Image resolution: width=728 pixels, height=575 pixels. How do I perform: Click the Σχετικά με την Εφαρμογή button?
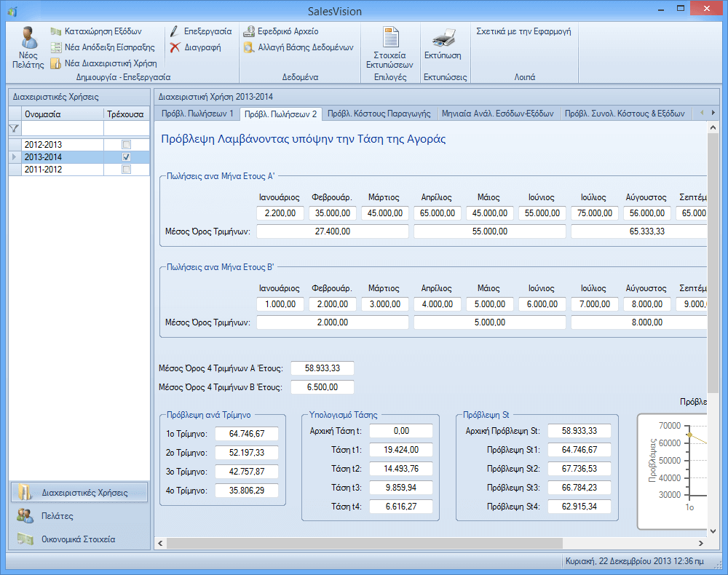coord(523,32)
